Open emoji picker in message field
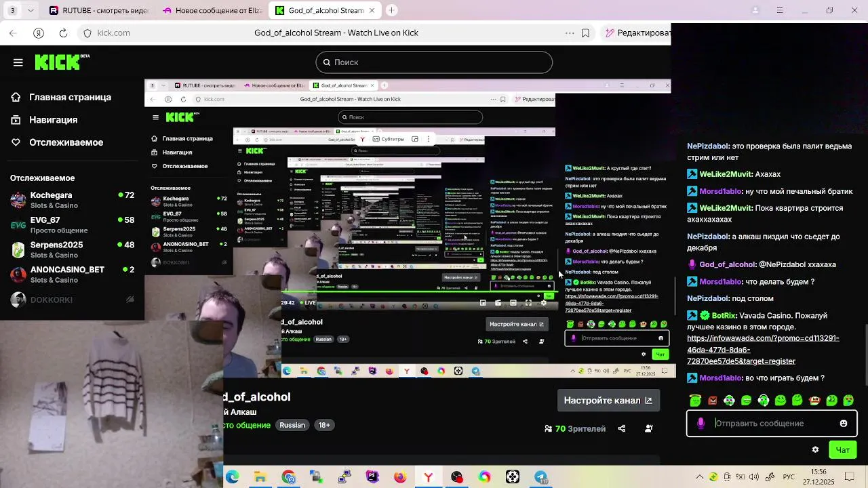868x488 pixels. 844,424
